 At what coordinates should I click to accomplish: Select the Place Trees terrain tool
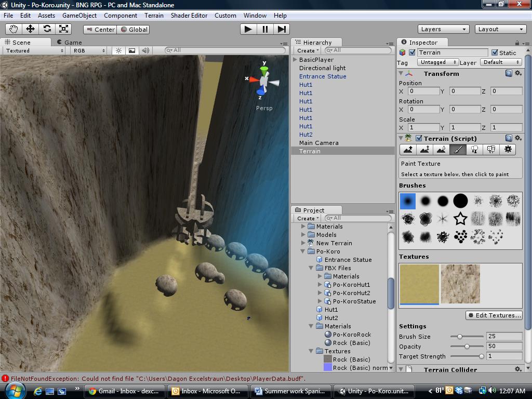click(474, 149)
